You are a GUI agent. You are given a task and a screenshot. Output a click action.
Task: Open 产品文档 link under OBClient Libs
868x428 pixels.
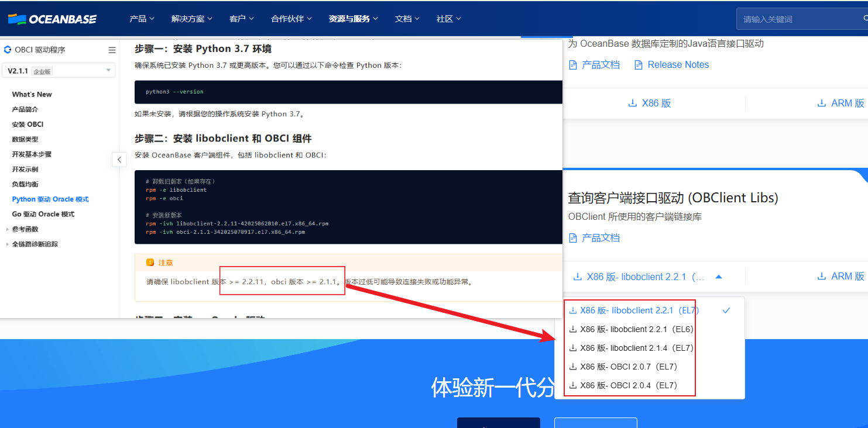pos(600,238)
